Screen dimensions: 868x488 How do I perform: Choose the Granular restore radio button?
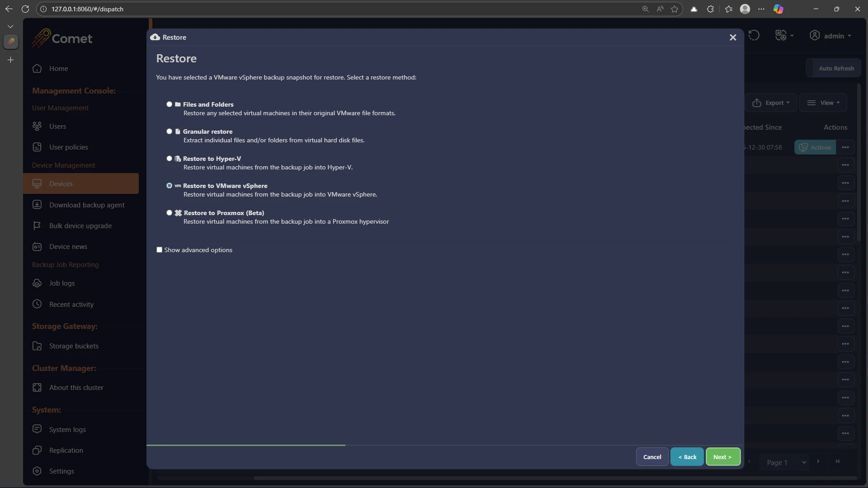170,131
